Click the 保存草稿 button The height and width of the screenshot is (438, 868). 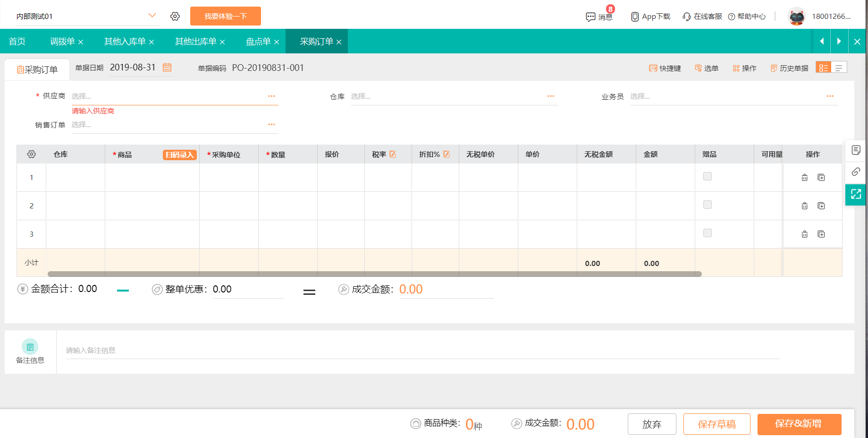pyautogui.click(x=716, y=424)
